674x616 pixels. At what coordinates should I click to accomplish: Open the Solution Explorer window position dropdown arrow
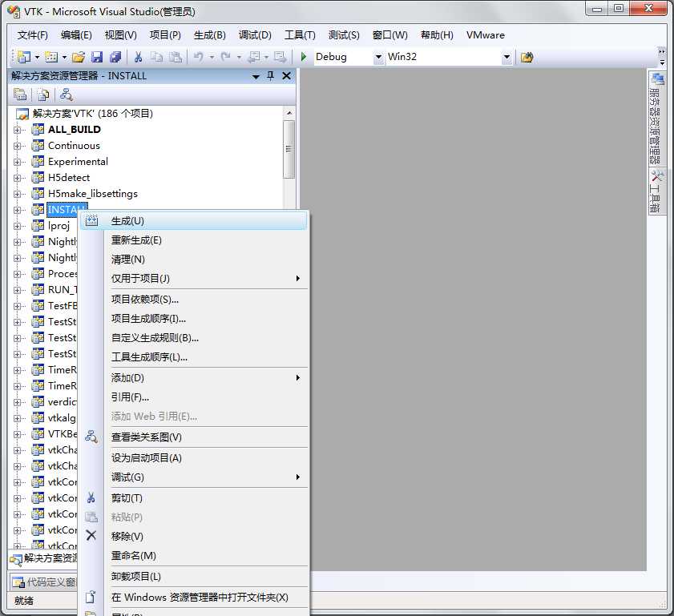click(256, 76)
